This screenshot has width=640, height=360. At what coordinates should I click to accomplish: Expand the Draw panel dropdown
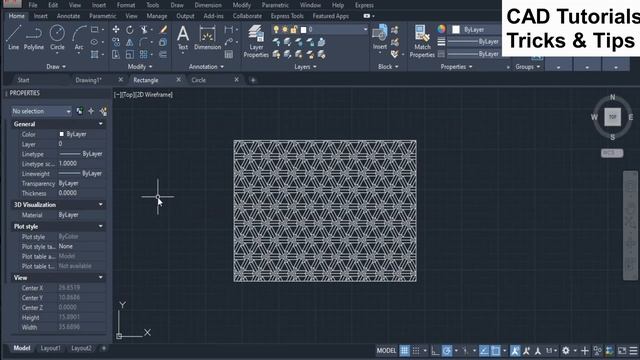[56, 67]
